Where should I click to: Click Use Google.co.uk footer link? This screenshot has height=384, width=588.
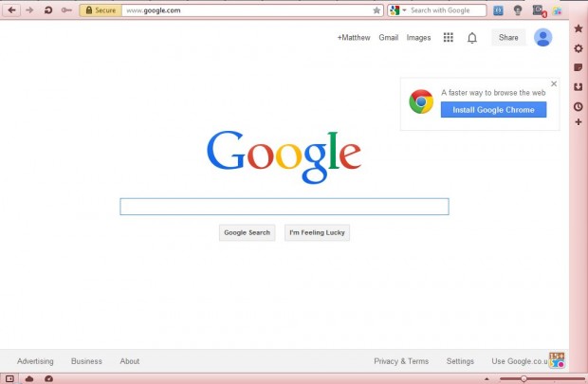[x=520, y=361]
